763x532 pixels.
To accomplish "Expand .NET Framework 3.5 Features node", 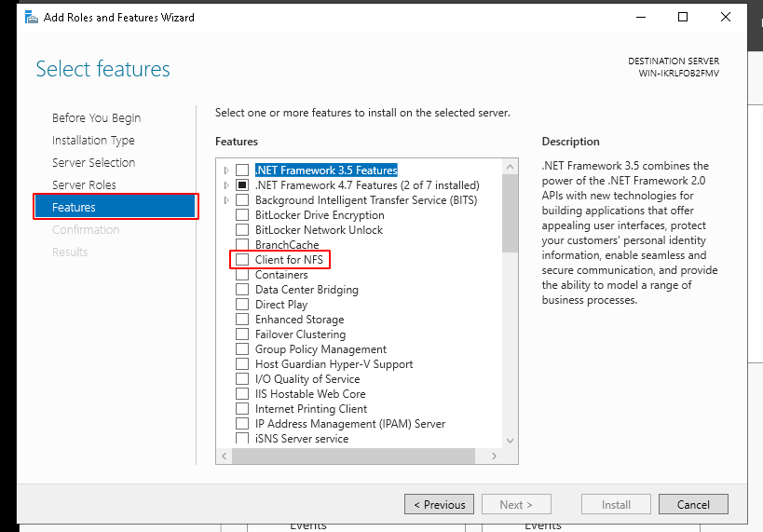I will click(226, 171).
